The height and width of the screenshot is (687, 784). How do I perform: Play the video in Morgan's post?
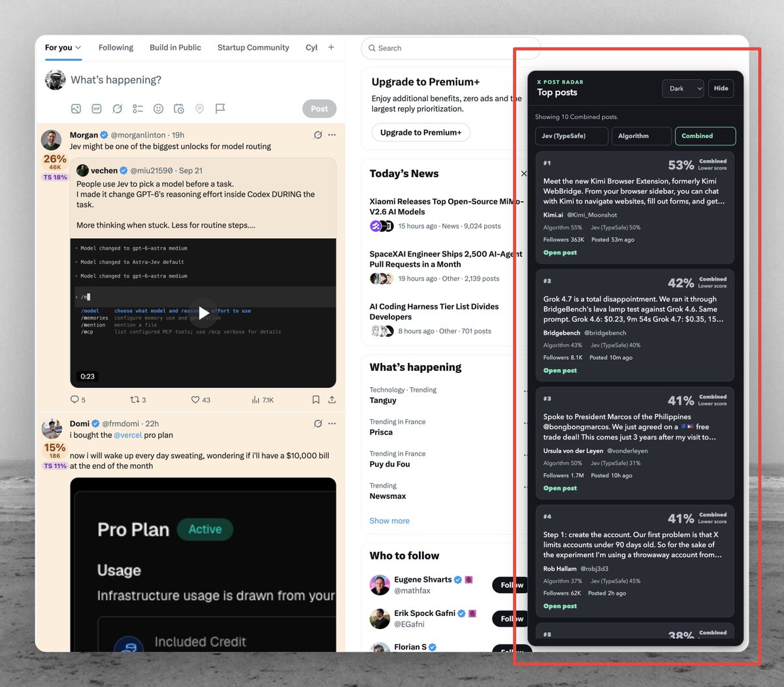(204, 313)
